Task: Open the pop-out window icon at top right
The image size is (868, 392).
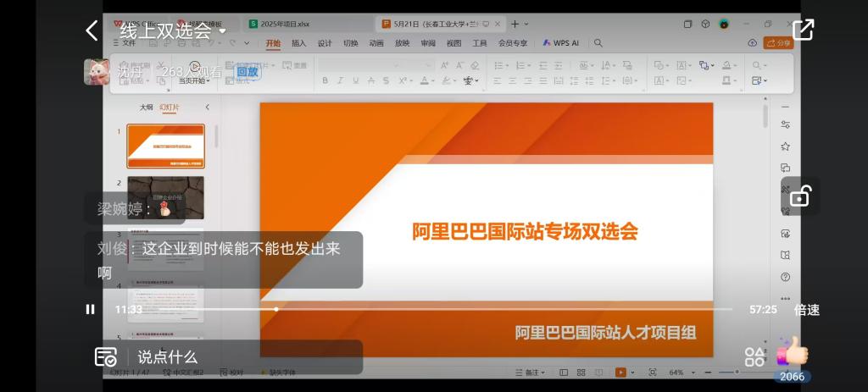Action: pos(802,30)
